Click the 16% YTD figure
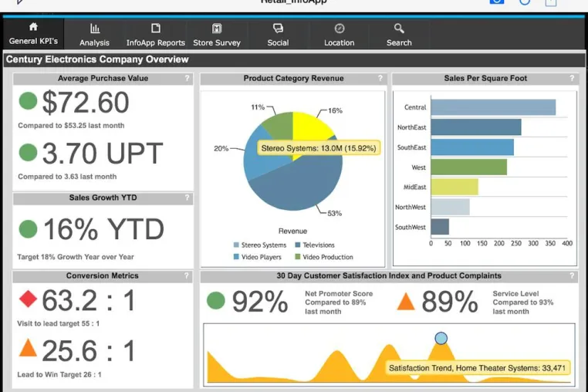The image size is (588, 392). point(103,229)
